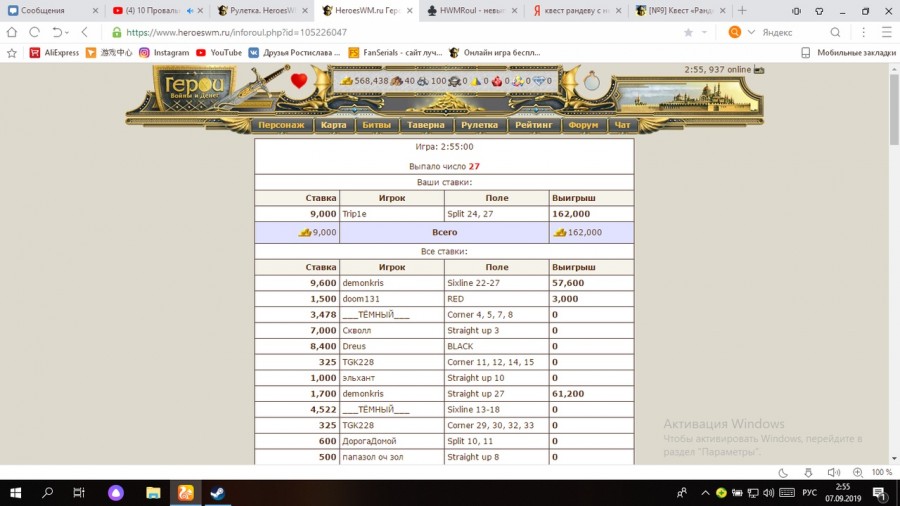The height and width of the screenshot is (506, 900).
Task: Open the Рулетка menu item
Action: pyautogui.click(x=479, y=125)
